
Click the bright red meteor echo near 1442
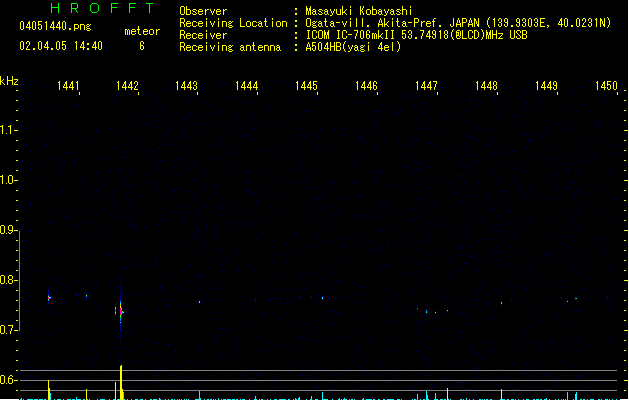(120, 311)
